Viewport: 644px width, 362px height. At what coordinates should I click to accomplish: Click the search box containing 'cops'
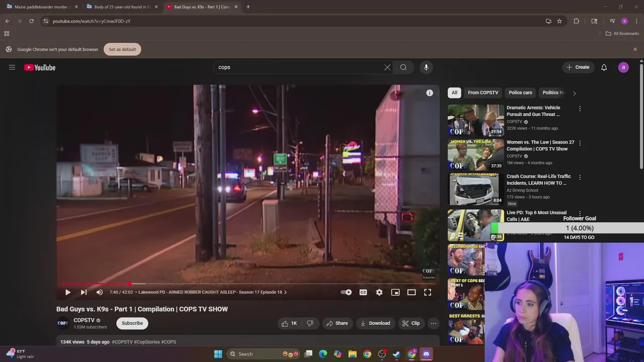[299, 67]
